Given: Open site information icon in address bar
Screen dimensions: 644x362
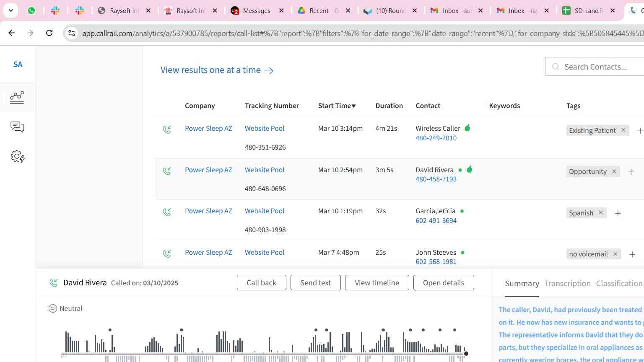Looking at the screenshot, I should (72, 33).
